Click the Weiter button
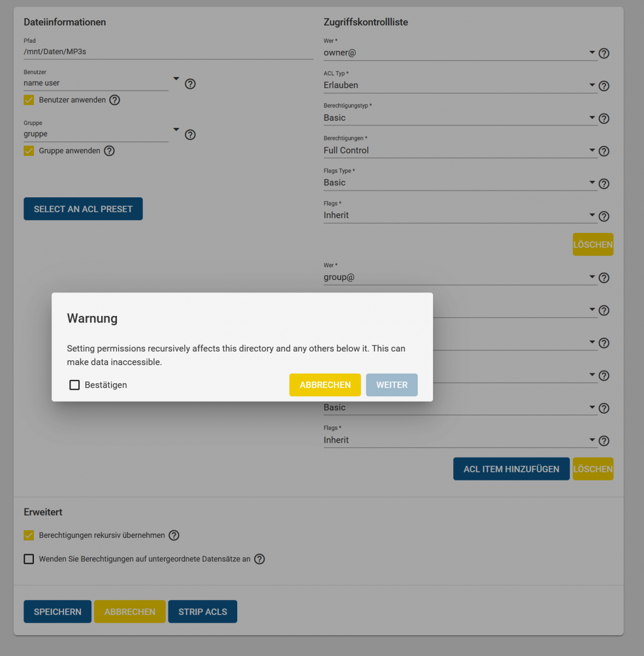 391,385
